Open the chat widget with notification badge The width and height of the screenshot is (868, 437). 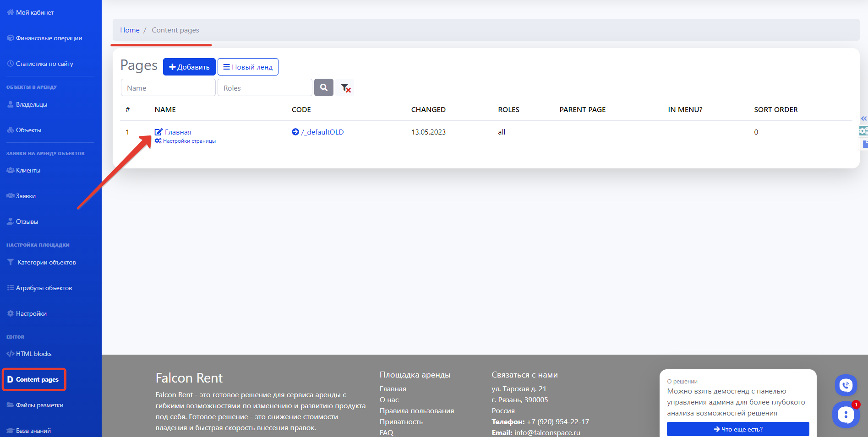tap(846, 415)
